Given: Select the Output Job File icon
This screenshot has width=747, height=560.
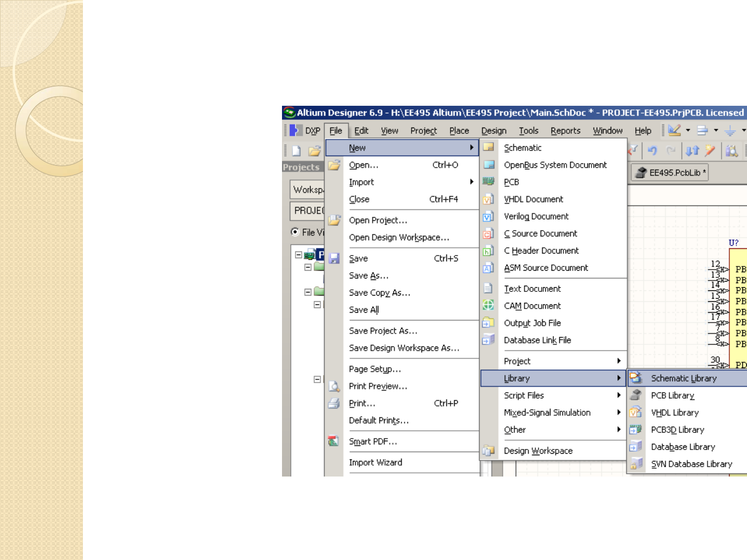Looking at the screenshot, I should pos(488,323).
